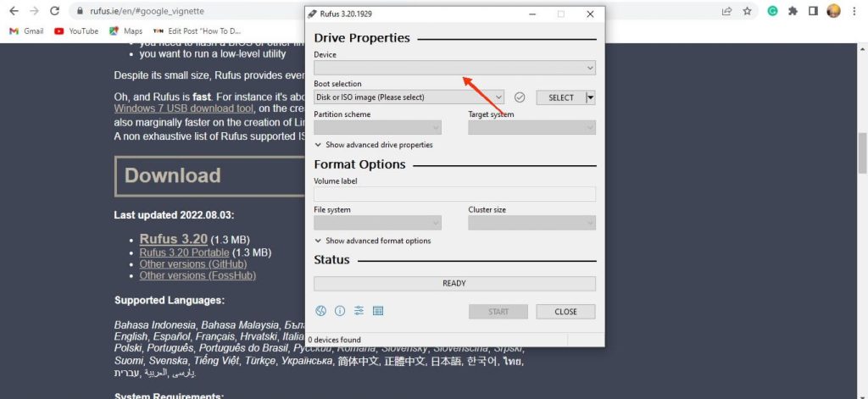Open Rufus application settings sliders icon
The height and width of the screenshot is (399, 868).
tap(359, 311)
